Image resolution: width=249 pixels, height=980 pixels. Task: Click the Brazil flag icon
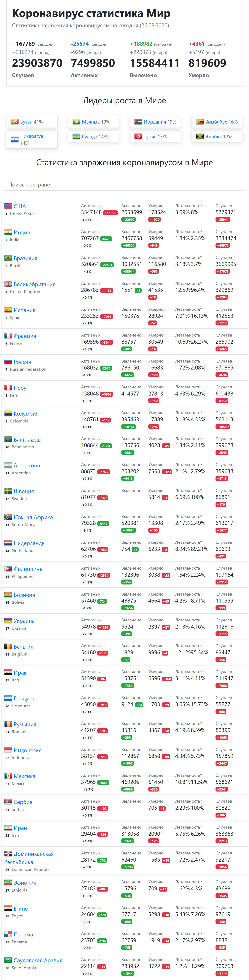pyautogui.click(x=8, y=258)
